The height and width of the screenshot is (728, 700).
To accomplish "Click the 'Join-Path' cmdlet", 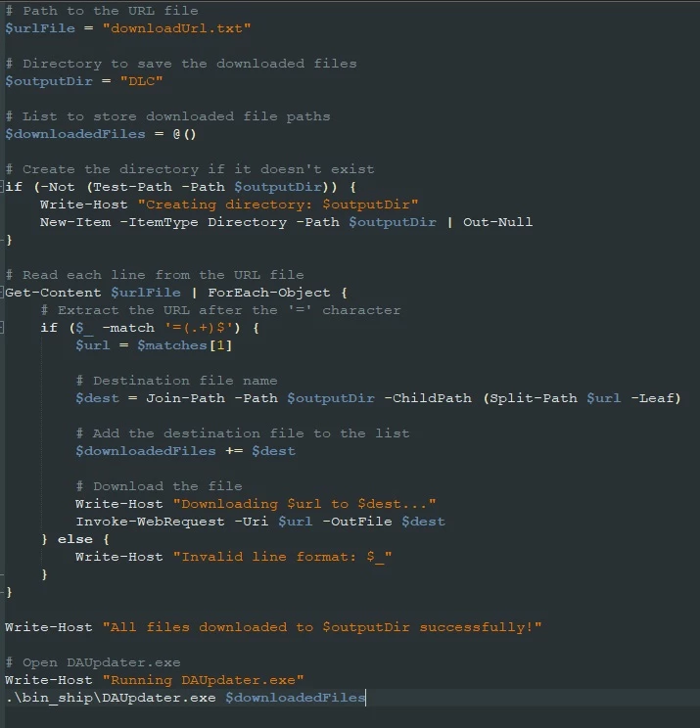I will pyautogui.click(x=186, y=399).
